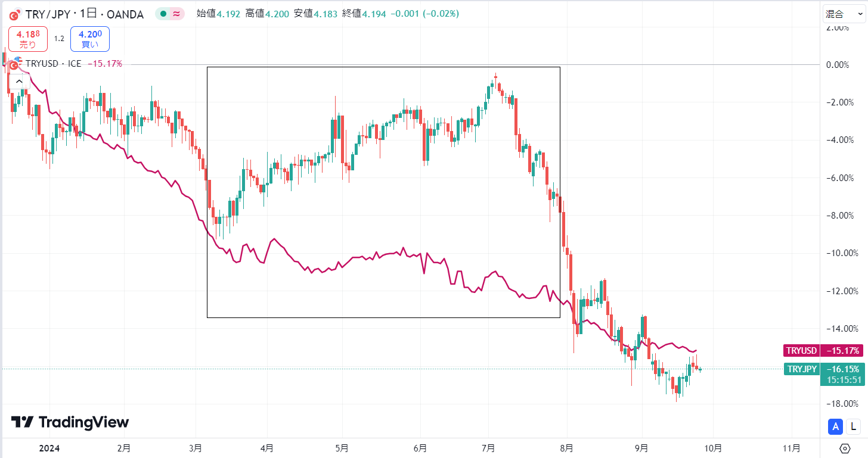Click the pink approximation data-mode icon
This screenshot has width=868, height=458.
click(x=176, y=14)
